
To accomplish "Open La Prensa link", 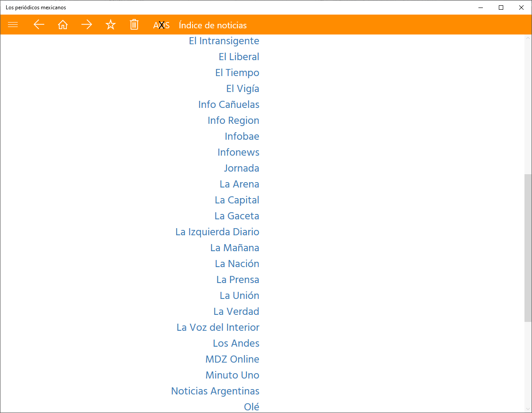I will pyautogui.click(x=238, y=279).
